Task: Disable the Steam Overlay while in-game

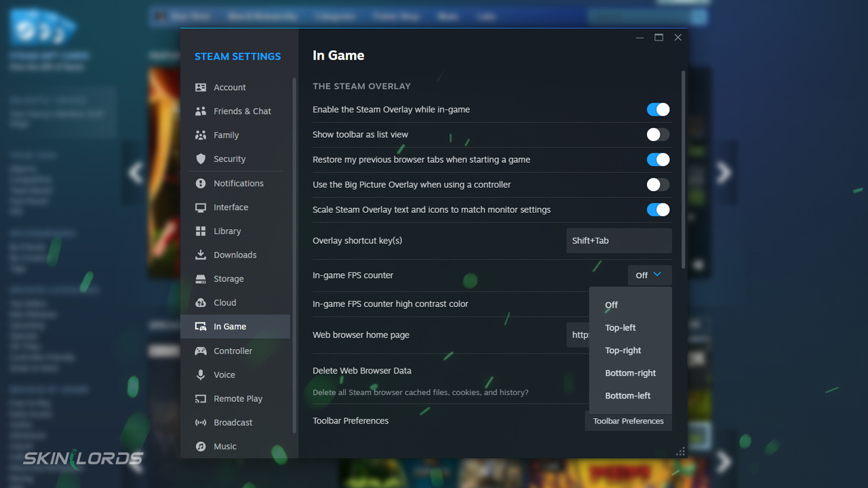Action: (658, 110)
